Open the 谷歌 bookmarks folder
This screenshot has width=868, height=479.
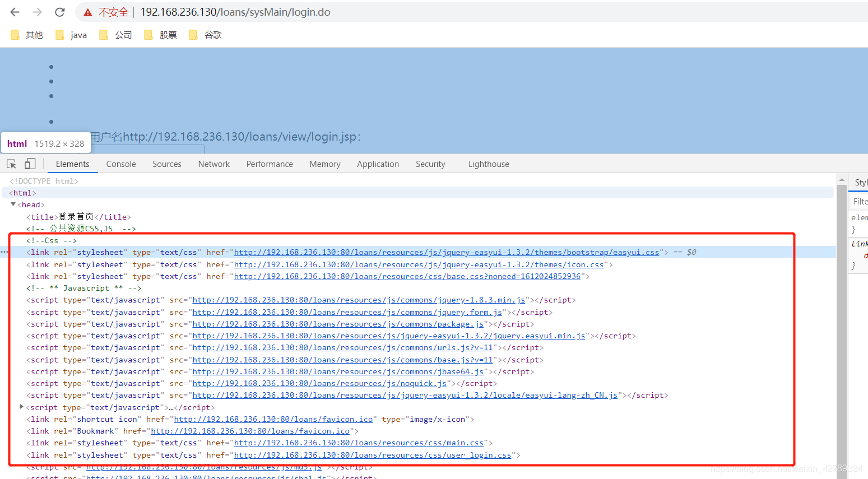(x=205, y=35)
